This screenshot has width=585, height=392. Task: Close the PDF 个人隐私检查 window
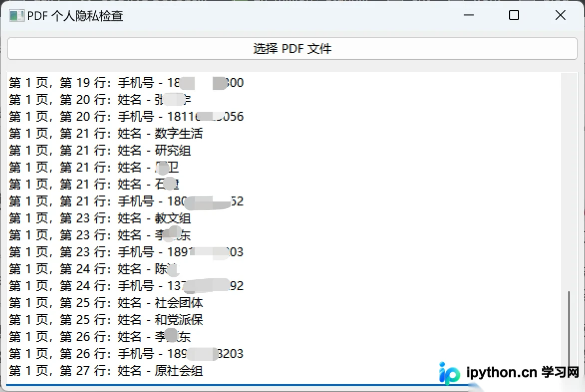(x=561, y=15)
